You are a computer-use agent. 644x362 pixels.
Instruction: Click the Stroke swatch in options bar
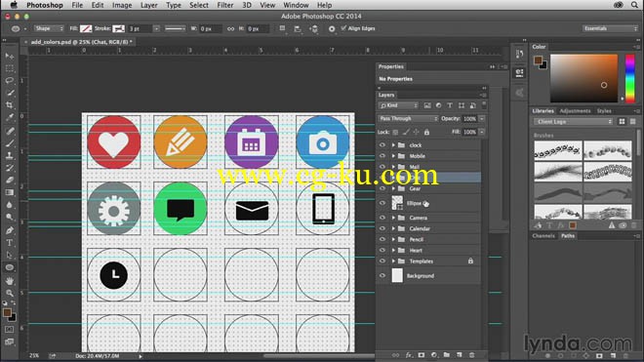coord(118,28)
